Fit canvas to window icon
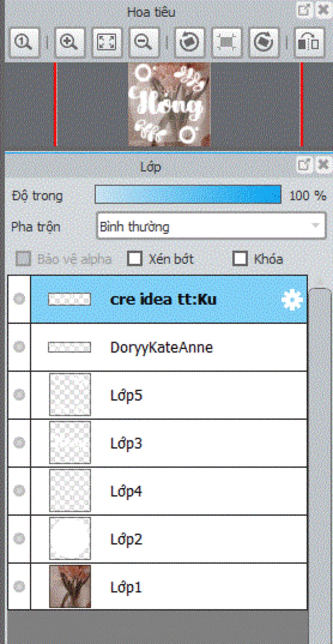The width and height of the screenshot is (333, 644). 107,42
